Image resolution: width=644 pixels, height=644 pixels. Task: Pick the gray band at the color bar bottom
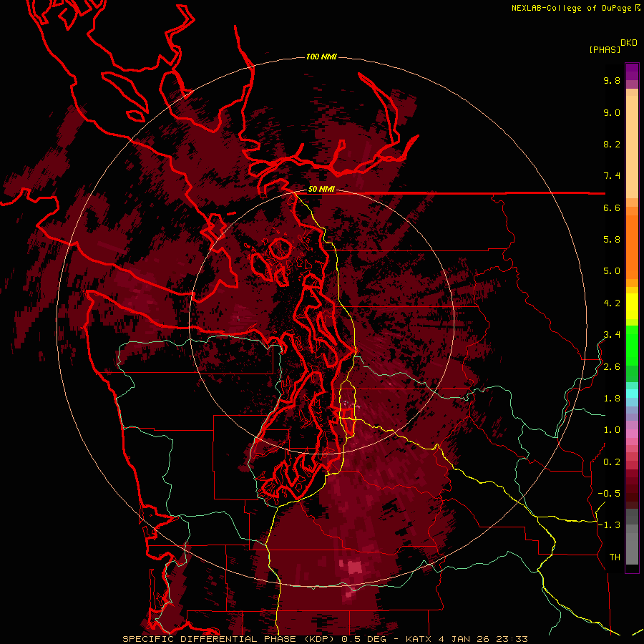632,545
